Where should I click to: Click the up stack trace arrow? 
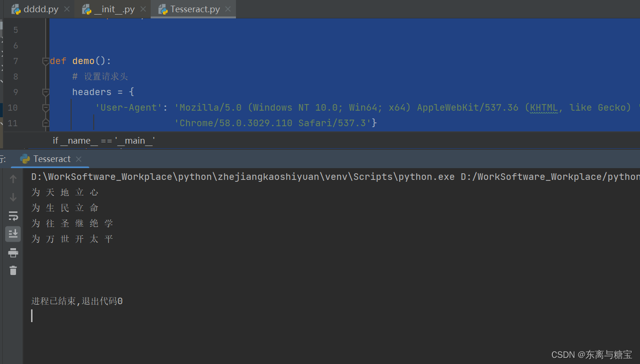click(13, 179)
